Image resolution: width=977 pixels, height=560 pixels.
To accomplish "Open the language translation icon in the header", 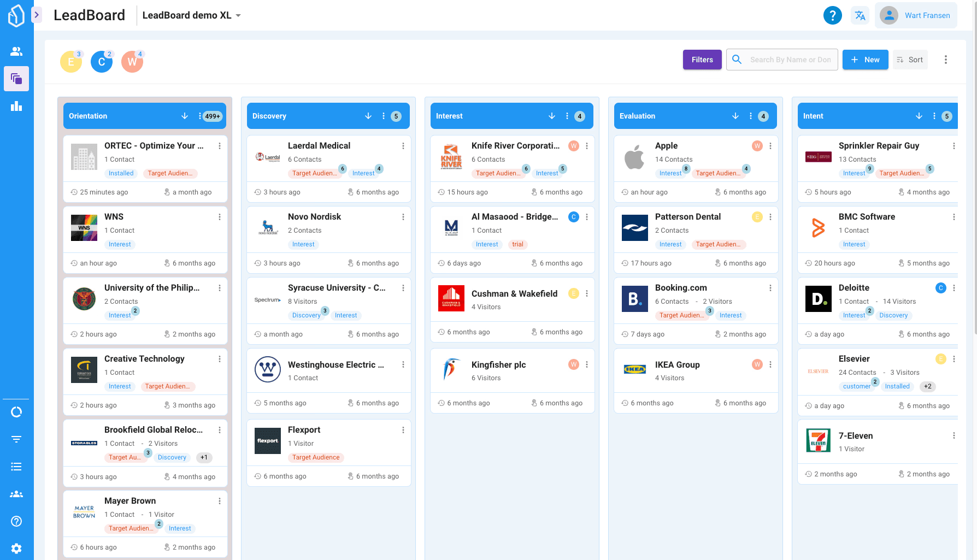I will pos(860,15).
